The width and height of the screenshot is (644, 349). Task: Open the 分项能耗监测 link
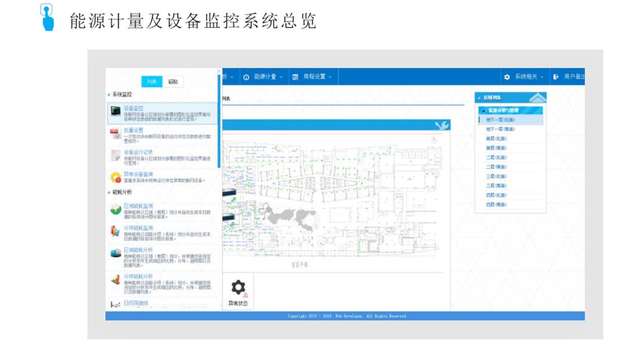[138, 228]
